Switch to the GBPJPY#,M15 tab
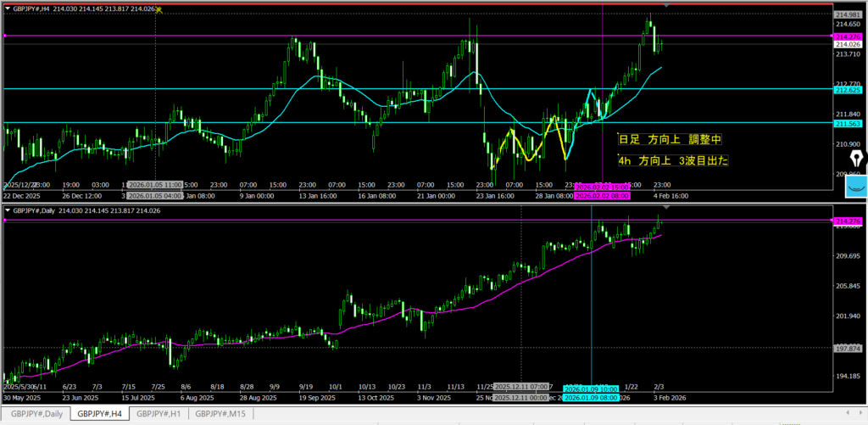 point(220,414)
